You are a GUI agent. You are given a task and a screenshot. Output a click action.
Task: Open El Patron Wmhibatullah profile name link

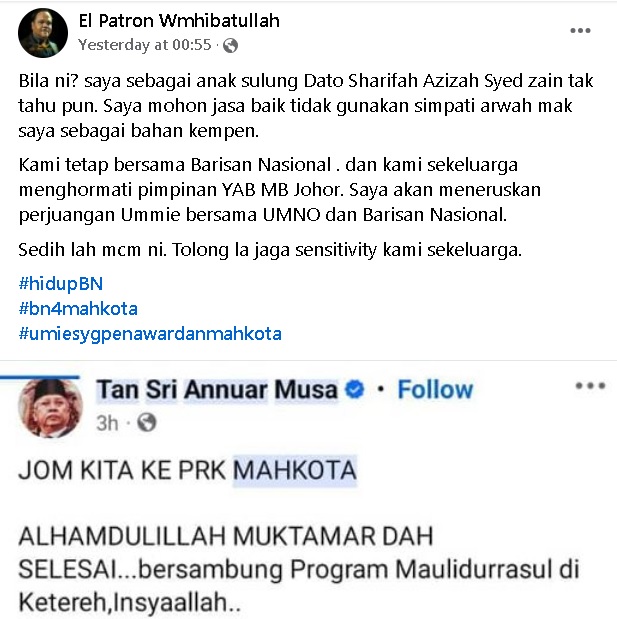[179, 21]
